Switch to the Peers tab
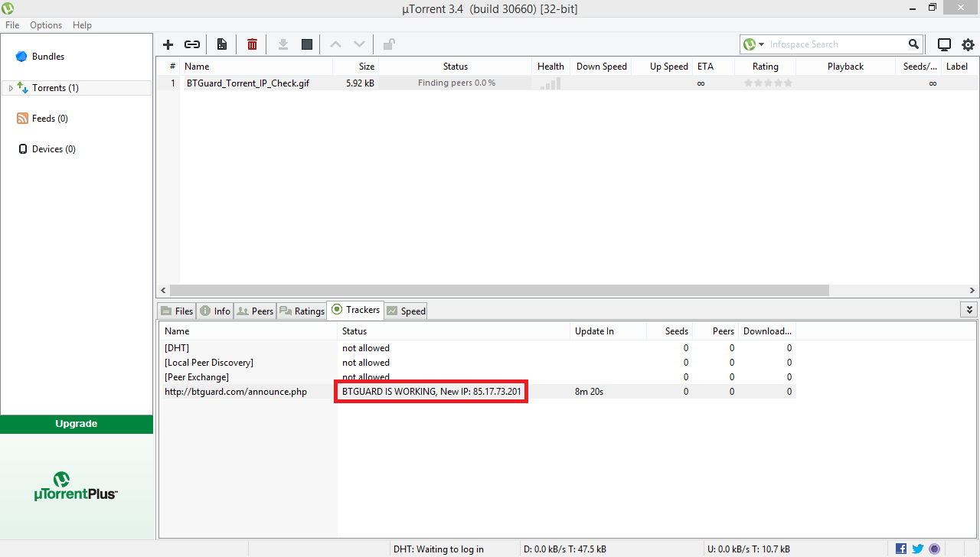 coord(255,311)
